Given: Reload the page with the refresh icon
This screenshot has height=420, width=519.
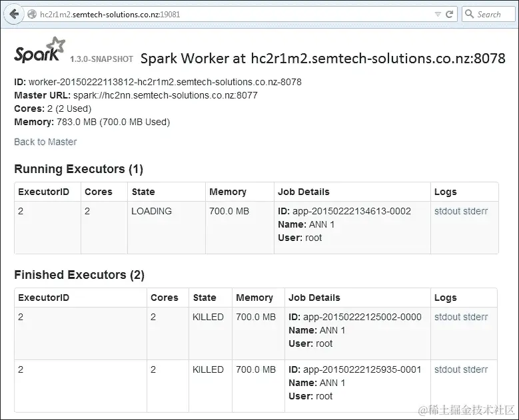Looking at the screenshot, I should [x=449, y=14].
